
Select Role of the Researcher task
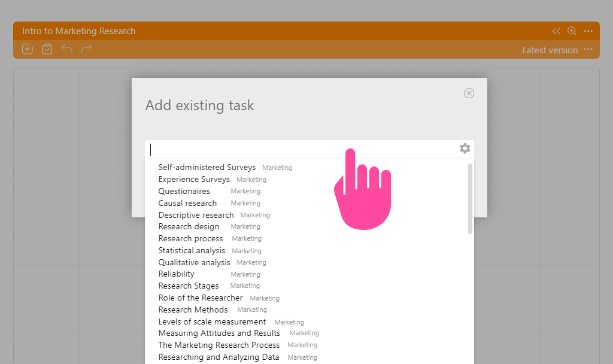201,298
